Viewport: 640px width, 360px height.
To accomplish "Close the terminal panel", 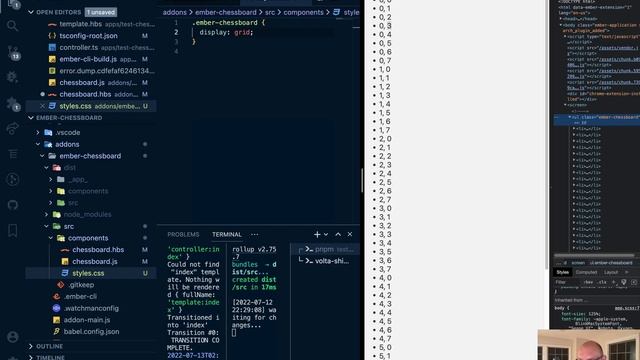I will click(350, 234).
